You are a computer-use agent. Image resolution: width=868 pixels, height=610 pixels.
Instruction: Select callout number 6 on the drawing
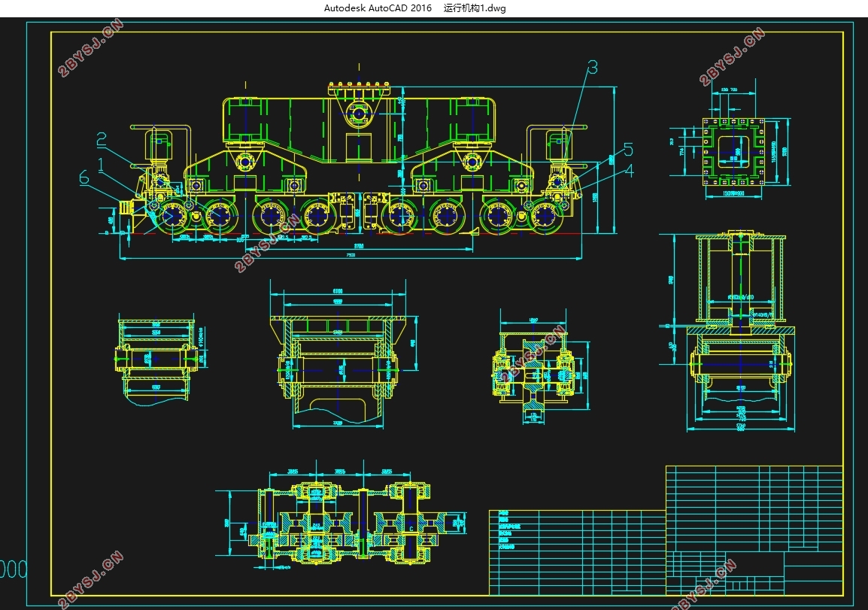tap(83, 178)
